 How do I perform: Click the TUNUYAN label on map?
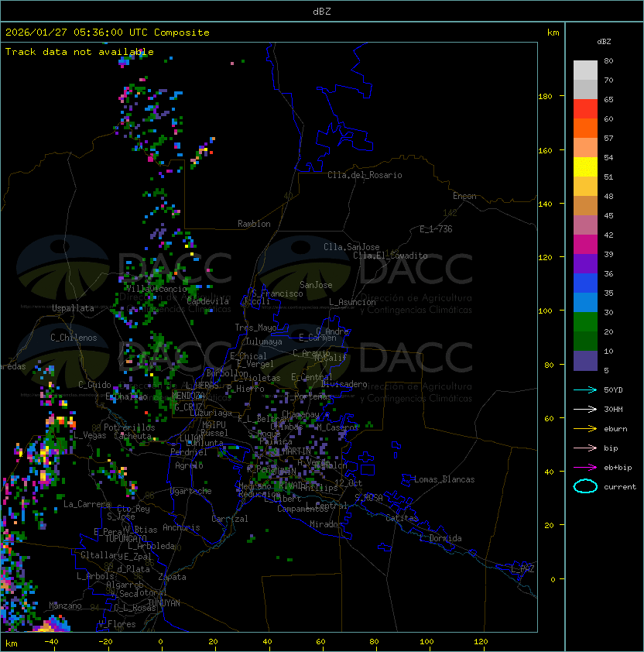pyautogui.click(x=163, y=602)
